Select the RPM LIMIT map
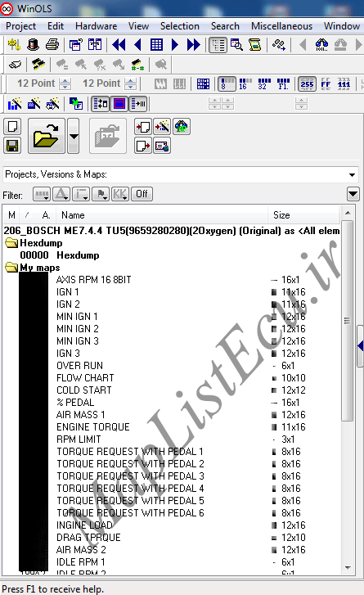Viewport: 364px width, 595px height. [x=79, y=439]
